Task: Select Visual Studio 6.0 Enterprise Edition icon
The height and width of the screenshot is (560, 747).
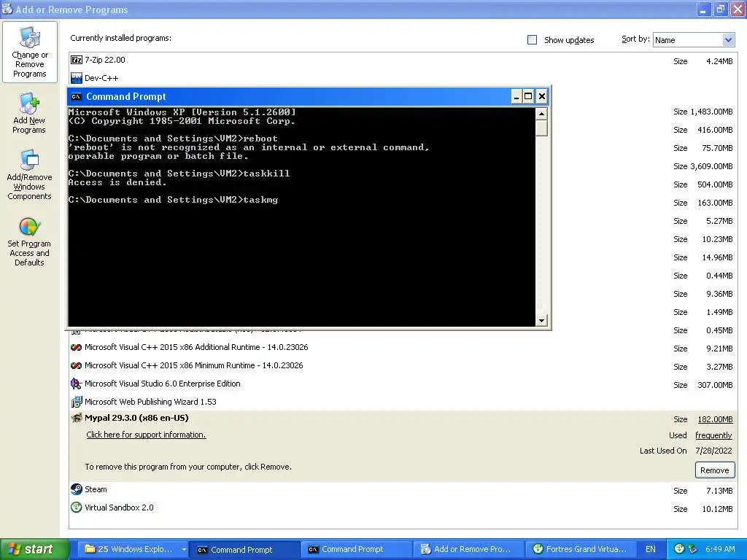Action: (x=76, y=384)
